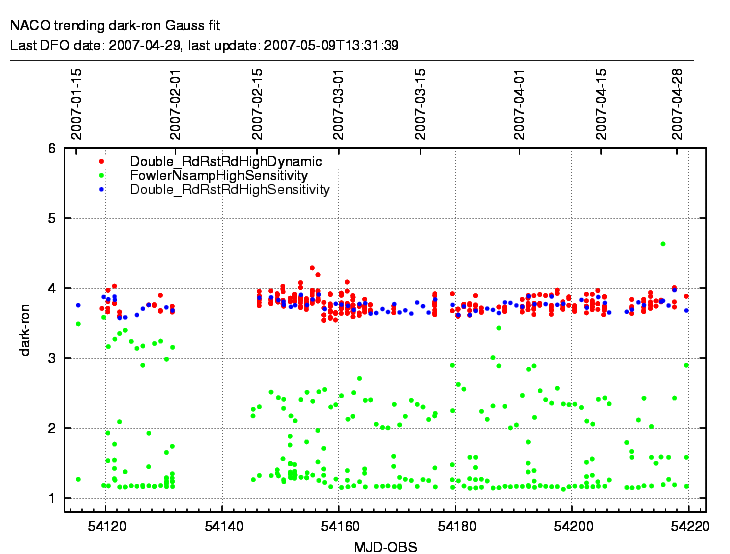
Task: Click the red Double_RdRstRdHighDynamic legend marker
Action: pos(102,162)
